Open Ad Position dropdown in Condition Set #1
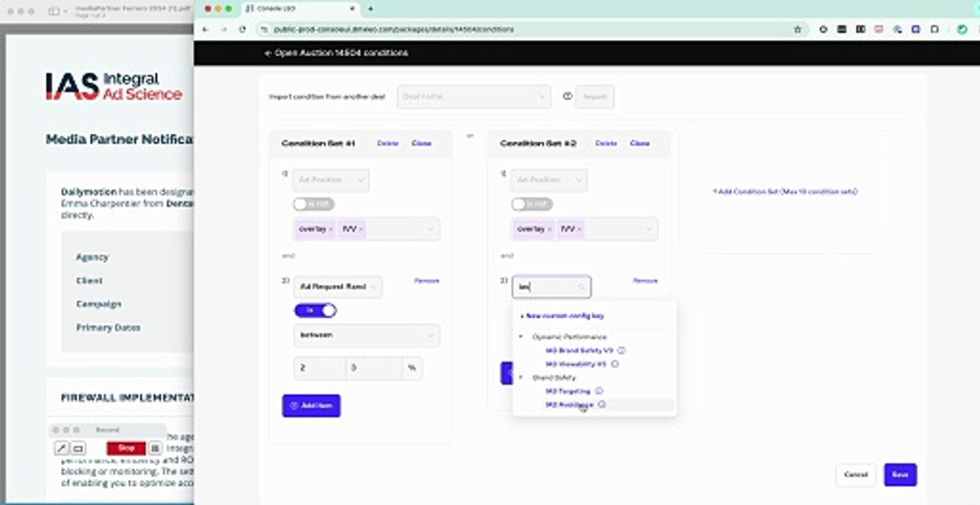This screenshot has height=505, width=980. pyautogui.click(x=331, y=180)
